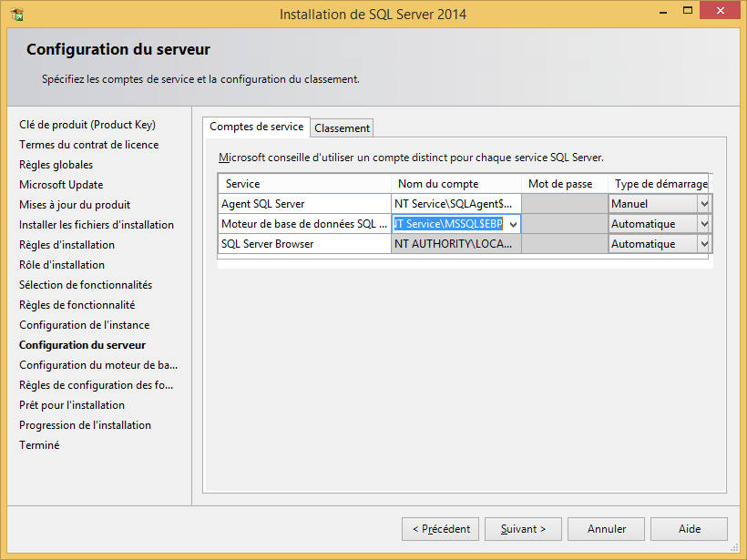Image resolution: width=747 pixels, height=560 pixels.
Task: Click the bold Configuration du serveur step
Action: (x=82, y=345)
